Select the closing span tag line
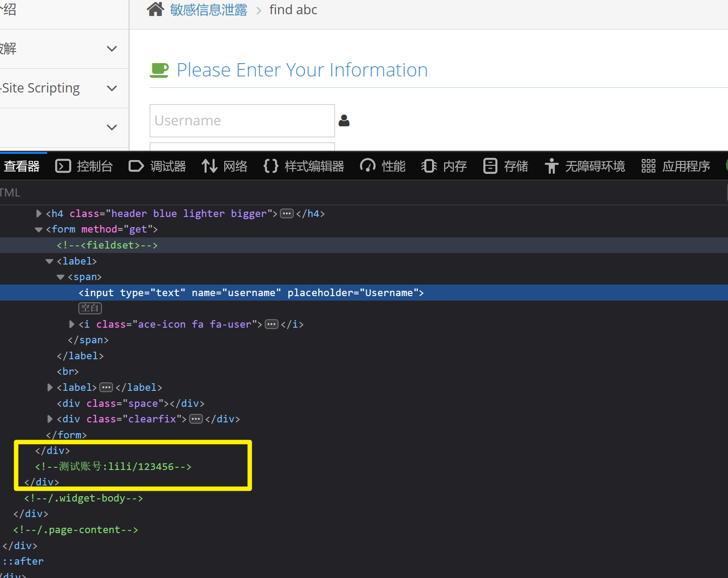Screen dimensions: 728x578 click(88, 340)
